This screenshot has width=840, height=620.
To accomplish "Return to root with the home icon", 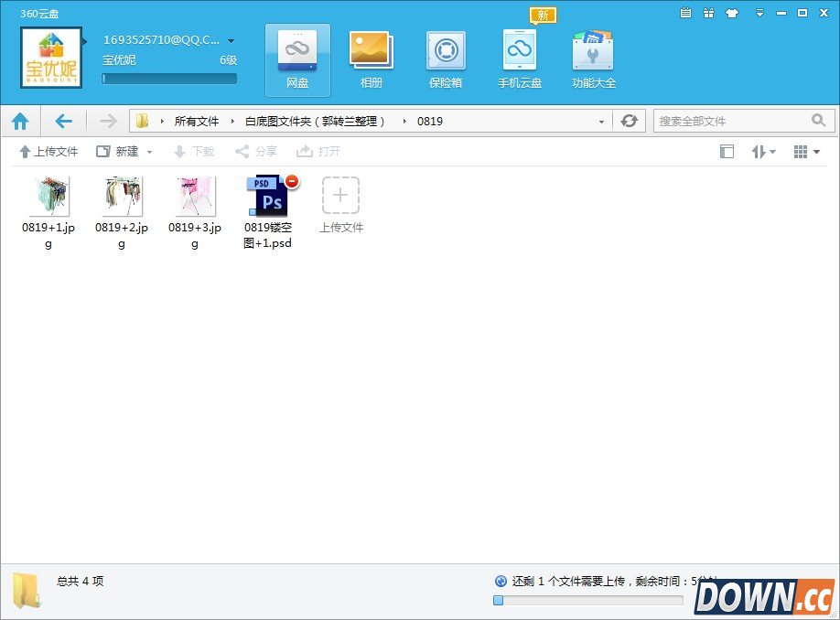I will tap(21, 120).
